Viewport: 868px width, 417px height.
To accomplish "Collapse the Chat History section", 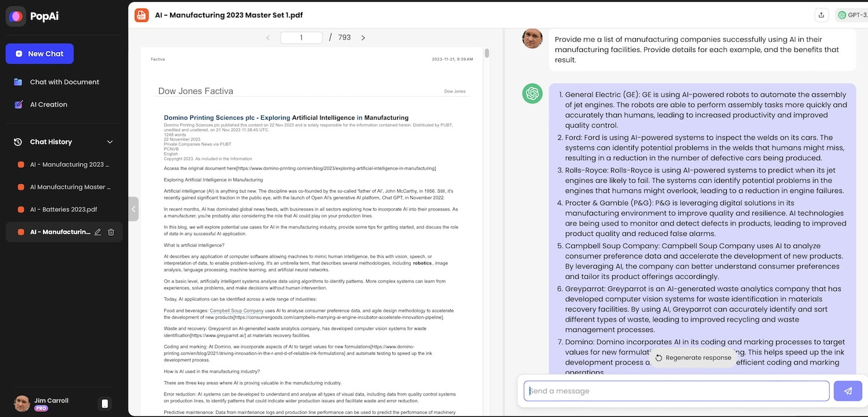I will [x=110, y=142].
